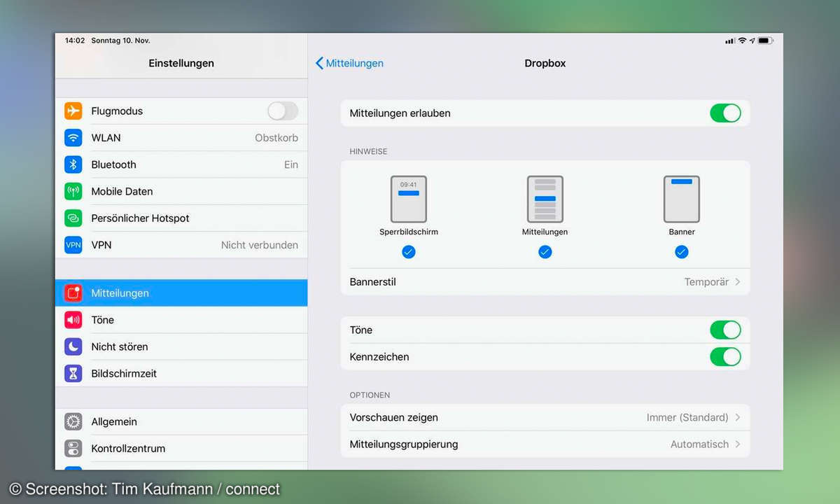Screen dimensions: 840x504
Task: Tap the Sonntag 10. Nov. date
Action: (x=120, y=41)
